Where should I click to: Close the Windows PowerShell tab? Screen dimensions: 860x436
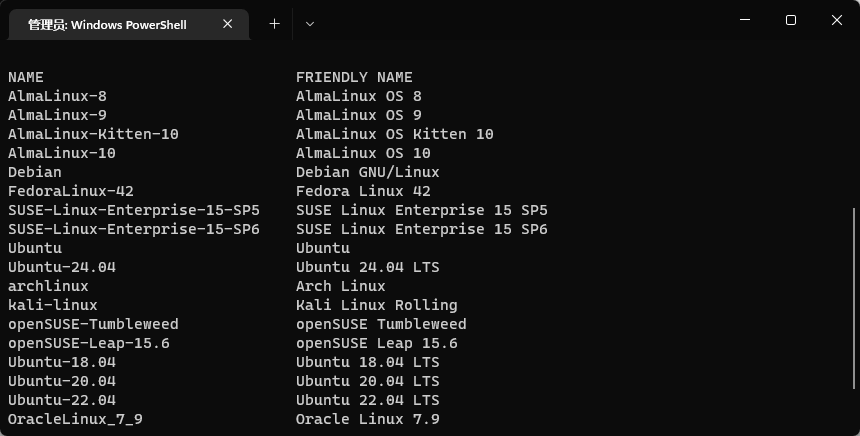coord(229,24)
